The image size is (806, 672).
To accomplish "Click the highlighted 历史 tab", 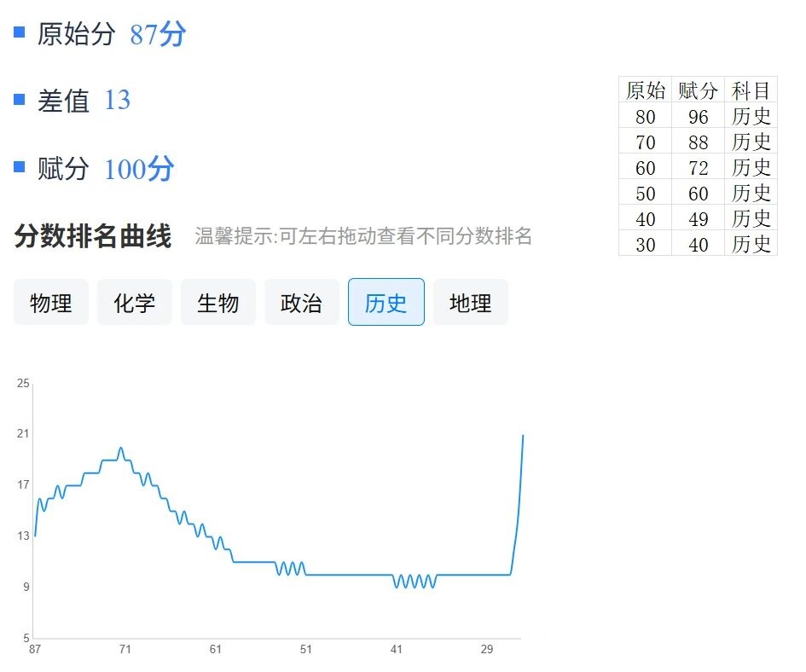I will (x=386, y=303).
